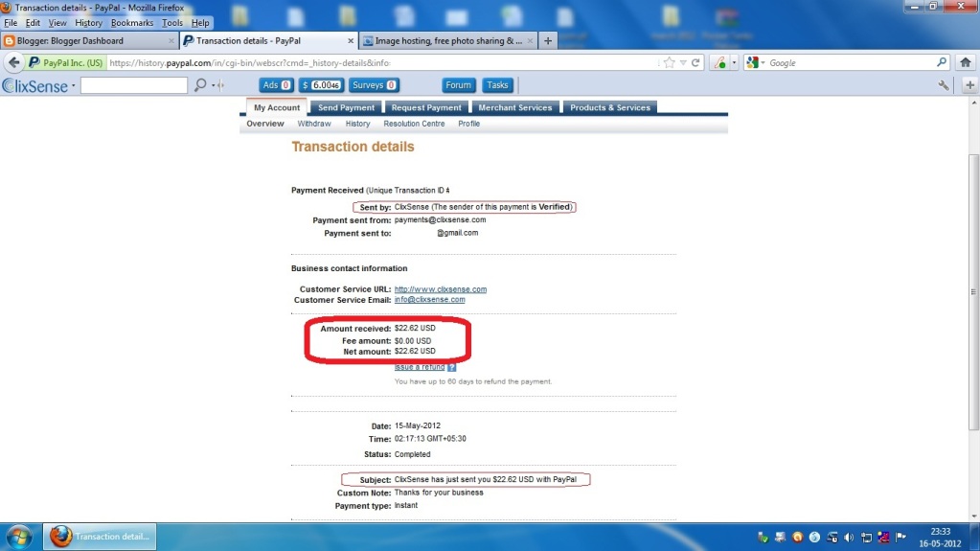Close the Transaction details - PayPal tab
The height and width of the screenshot is (551, 980).
[350, 40]
